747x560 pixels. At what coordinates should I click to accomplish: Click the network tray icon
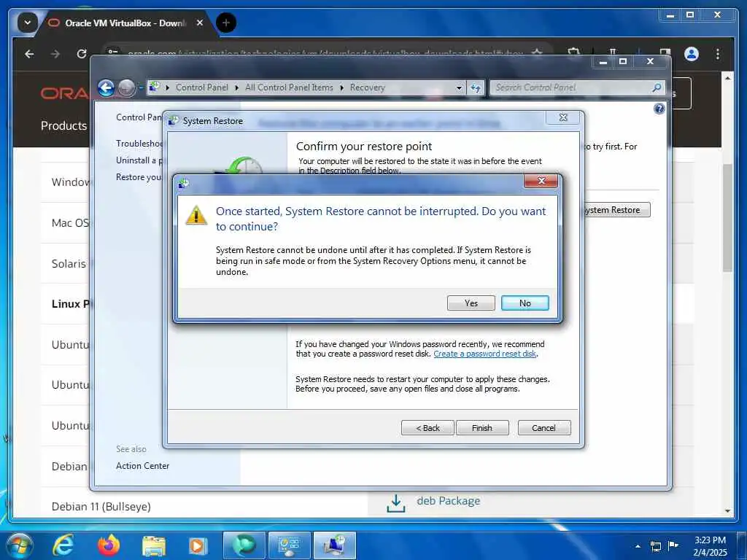click(x=656, y=546)
